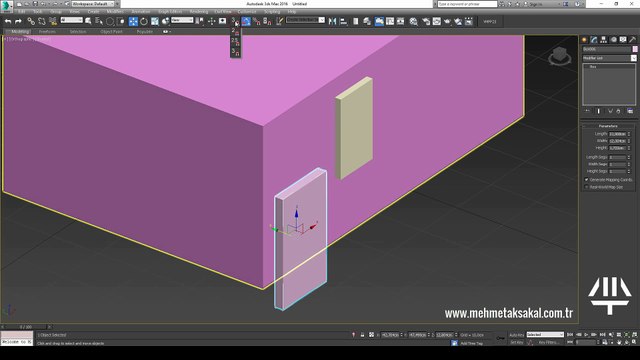640x360 pixels.
Task: Click the Select and Manipulate icon
Action: tap(211, 21)
